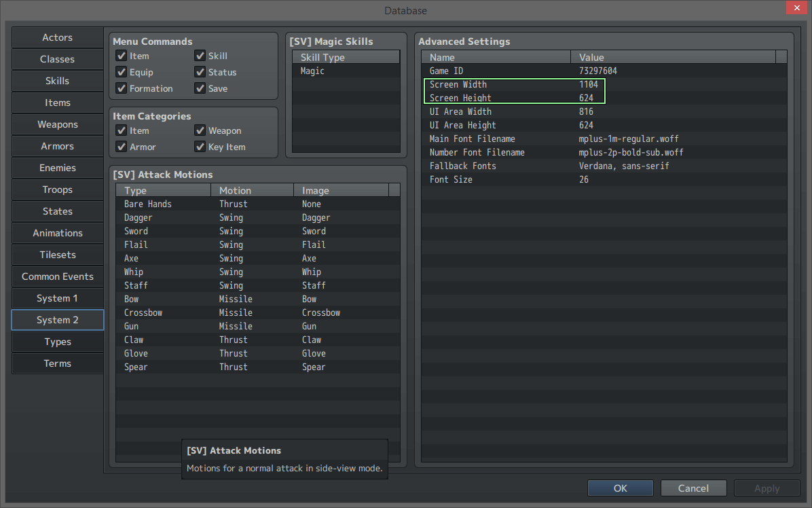Select the Bare Hands attack motion row

(x=258, y=204)
